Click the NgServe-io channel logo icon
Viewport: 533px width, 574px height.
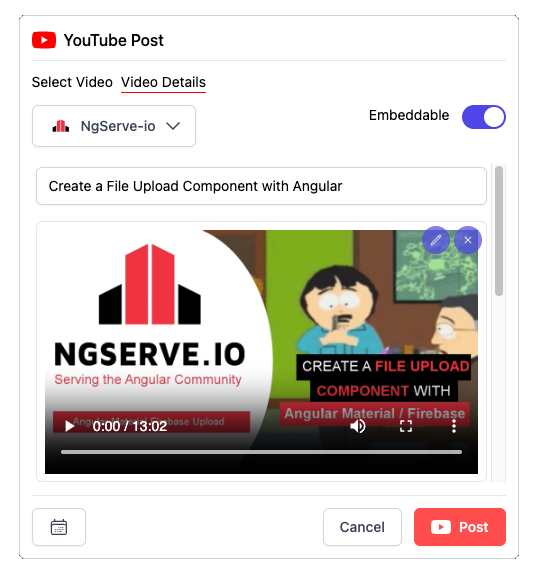[61, 126]
